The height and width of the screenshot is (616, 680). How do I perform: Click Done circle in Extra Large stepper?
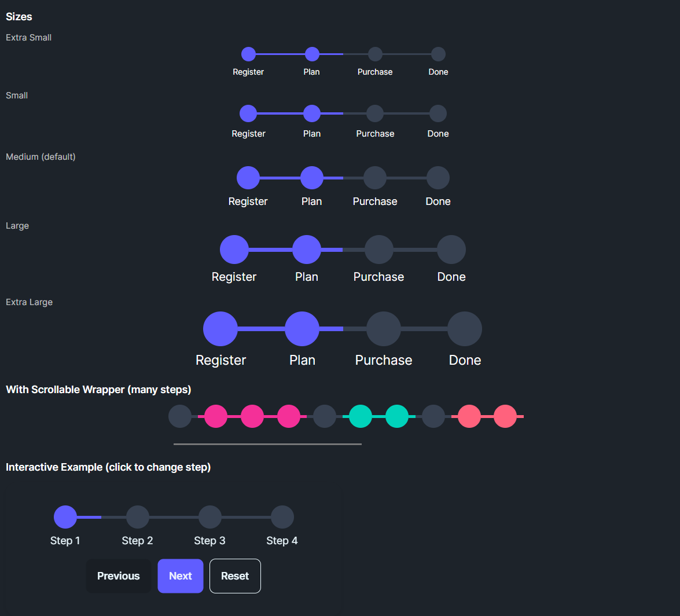click(465, 329)
